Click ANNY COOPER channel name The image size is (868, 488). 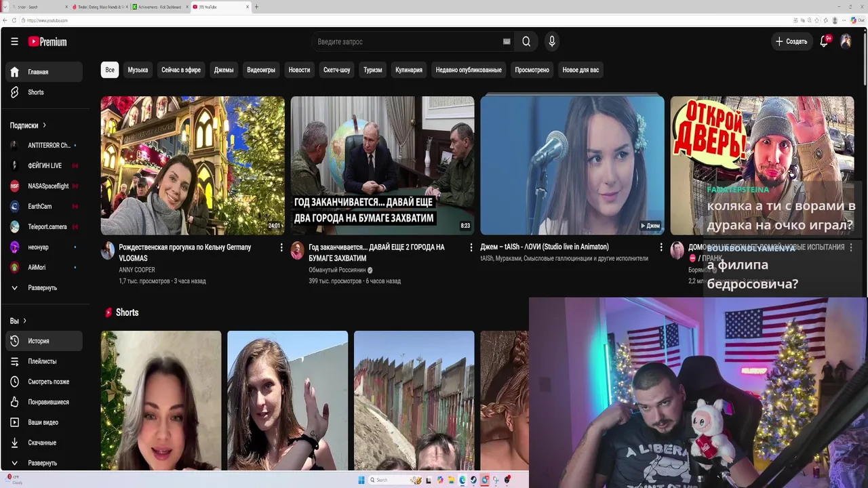(x=137, y=270)
